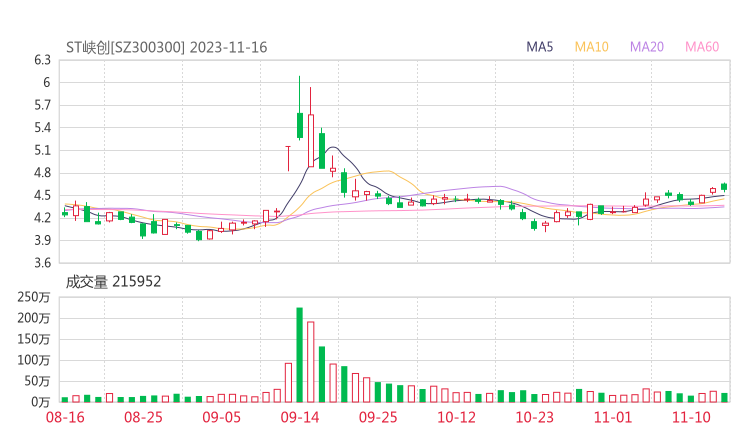740x440 pixels.
Task: Click the 4.8 price axis label
Action: click(42, 173)
